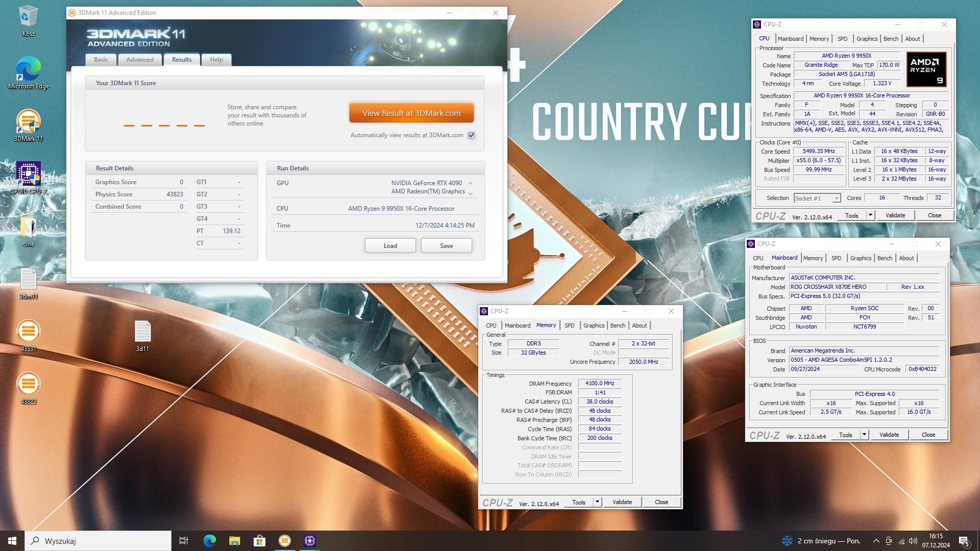Open Task View in the taskbar

(x=184, y=541)
